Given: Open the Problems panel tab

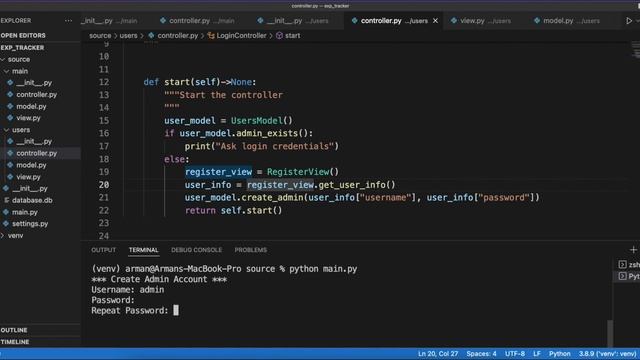Looking at the screenshot, I should coord(251,250).
